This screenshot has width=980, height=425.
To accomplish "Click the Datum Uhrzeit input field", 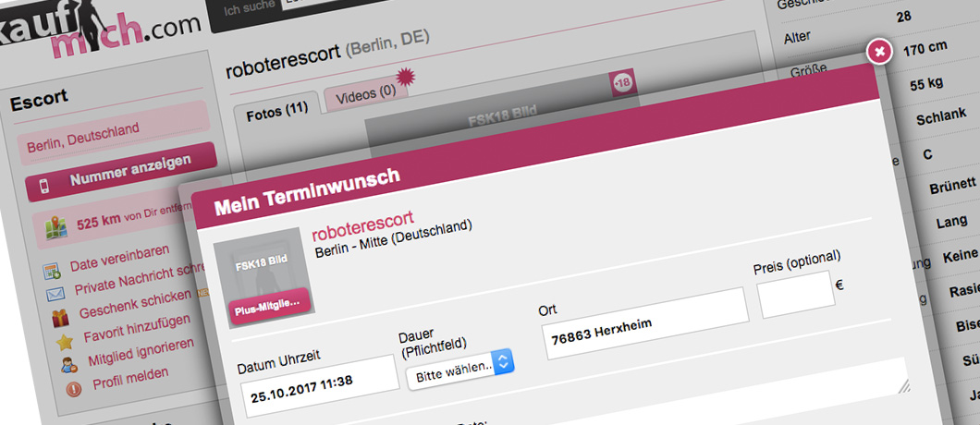I will 320,387.
